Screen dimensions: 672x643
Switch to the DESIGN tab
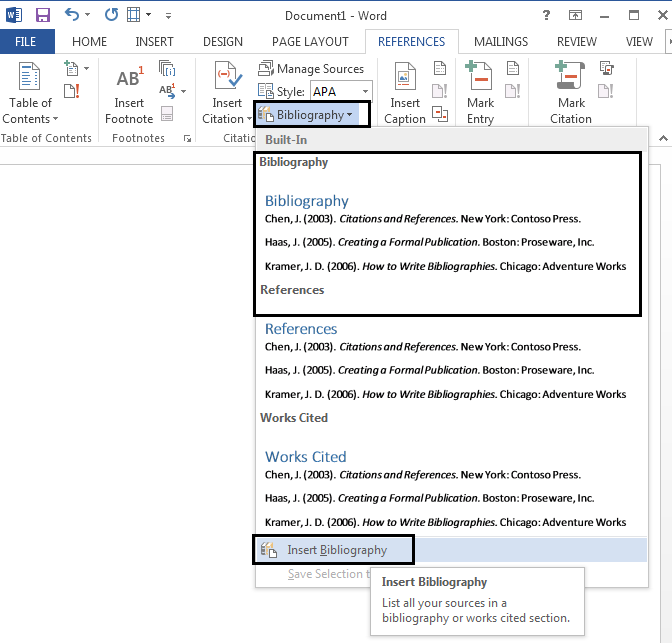click(x=223, y=42)
